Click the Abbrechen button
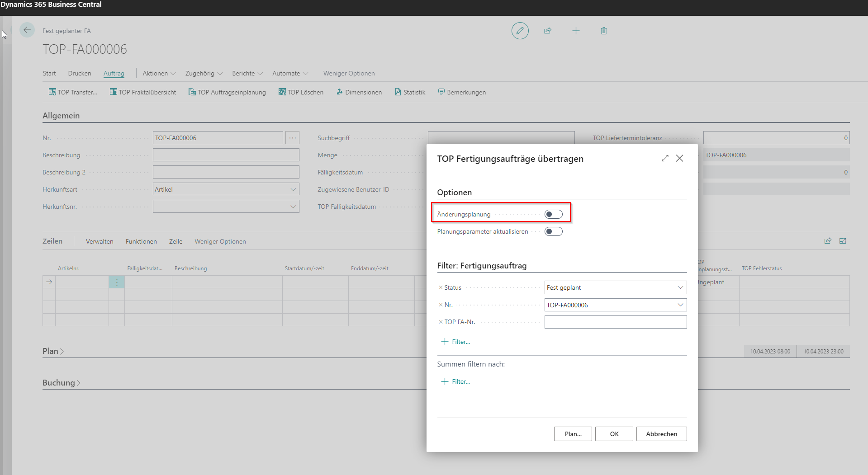868x475 pixels. [x=661, y=434]
